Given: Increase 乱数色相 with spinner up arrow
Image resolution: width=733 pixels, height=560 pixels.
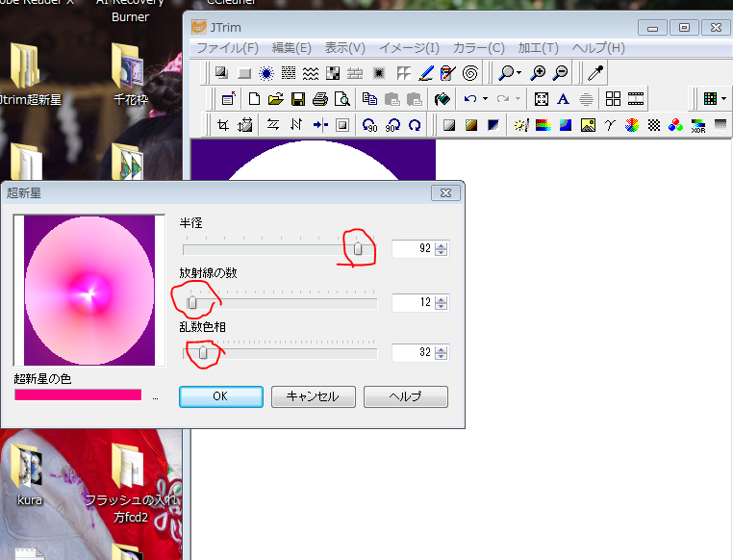Looking at the screenshot, I should (441, 348).
